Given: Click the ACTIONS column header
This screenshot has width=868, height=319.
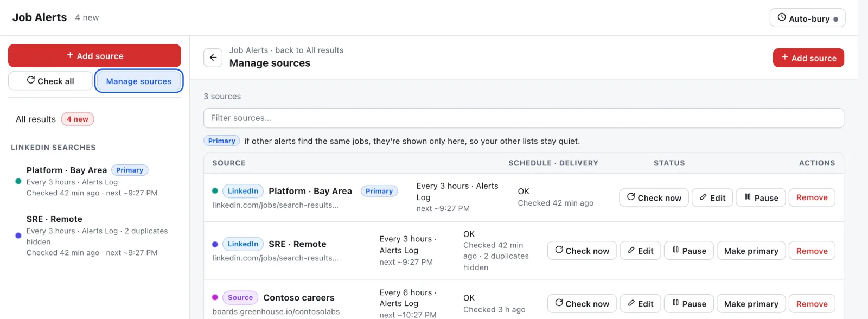Looking at the screenshot, I should [x=817, y=163].
